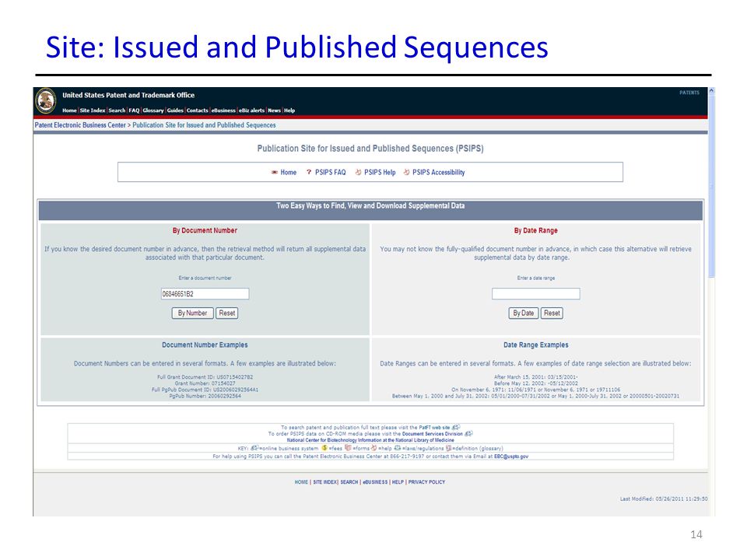Image resolution: width=747 pixels, height=560 pixels.
Task: Click the EBC@uspto.gov email link
Action: [x=510, y=457]
